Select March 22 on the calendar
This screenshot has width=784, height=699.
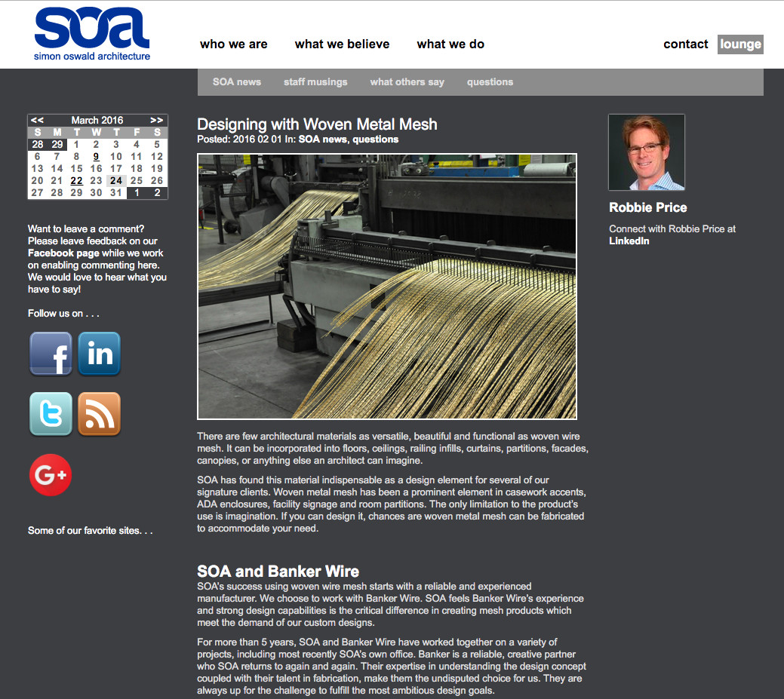76,180
